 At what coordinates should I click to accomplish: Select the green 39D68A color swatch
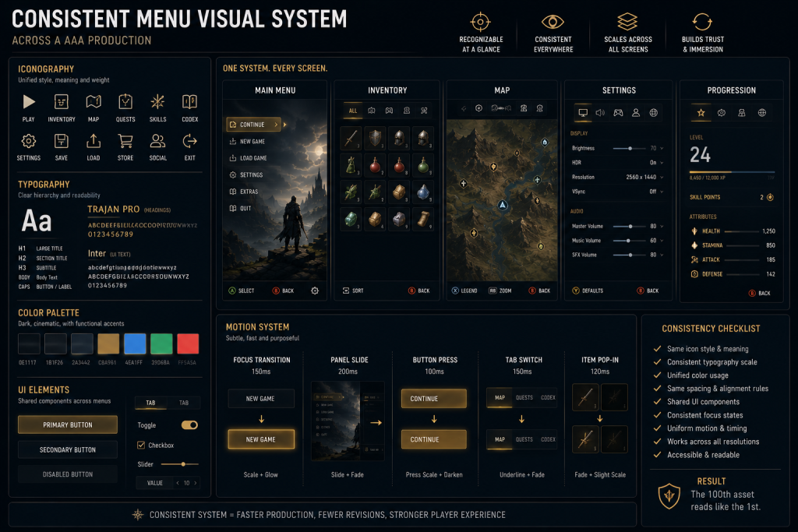(x=161, y=344)
